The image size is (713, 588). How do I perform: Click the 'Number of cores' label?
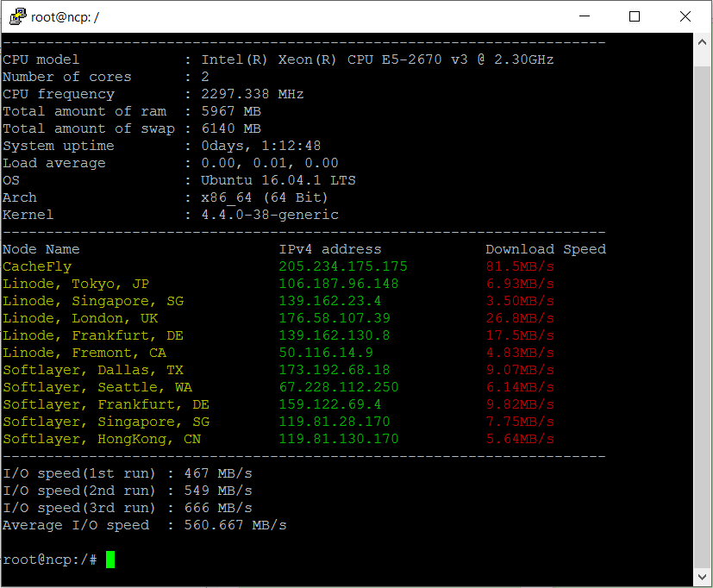click(67, 77)
